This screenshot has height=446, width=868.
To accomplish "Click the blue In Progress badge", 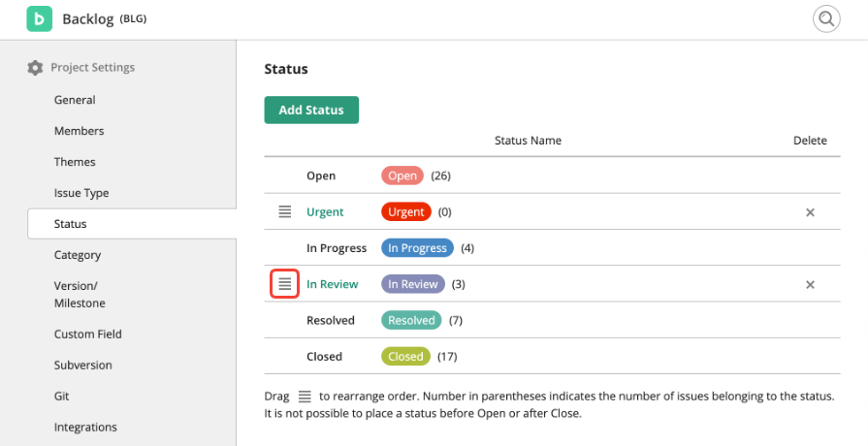I will (417, 248).
